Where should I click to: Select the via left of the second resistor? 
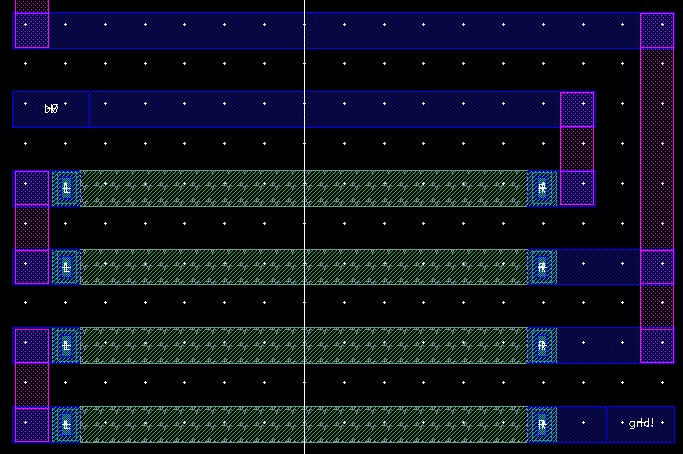click(32, 267)
